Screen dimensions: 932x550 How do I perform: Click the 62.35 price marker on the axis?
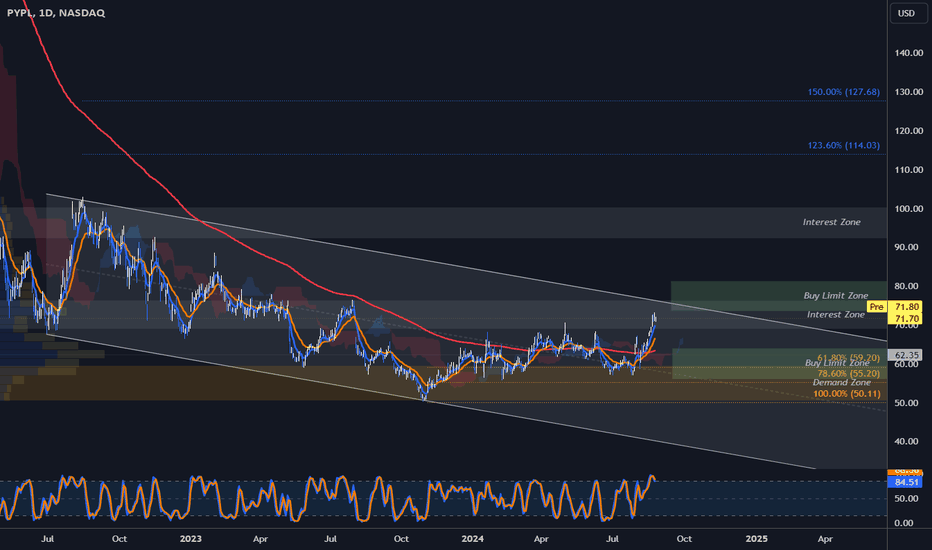click(907, 355)
